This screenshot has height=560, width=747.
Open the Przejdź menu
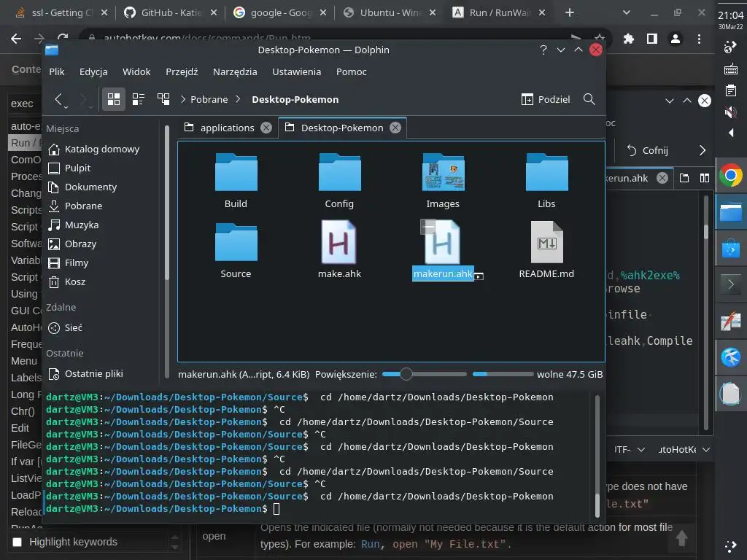pos(182,72)
